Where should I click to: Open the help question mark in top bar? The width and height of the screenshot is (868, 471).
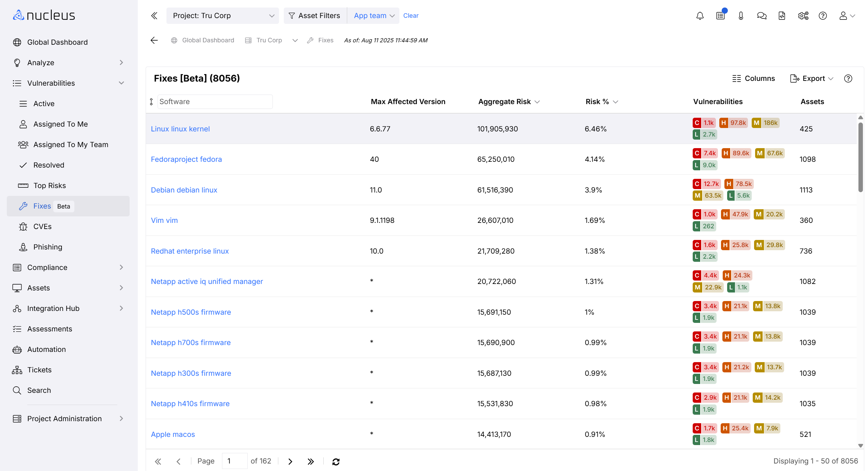coord(823,16)
